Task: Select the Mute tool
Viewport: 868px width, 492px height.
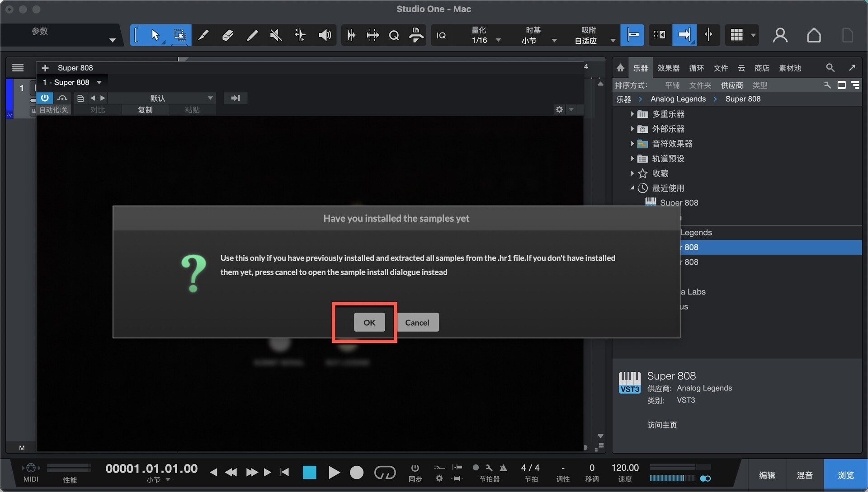Action: [275, 35]
